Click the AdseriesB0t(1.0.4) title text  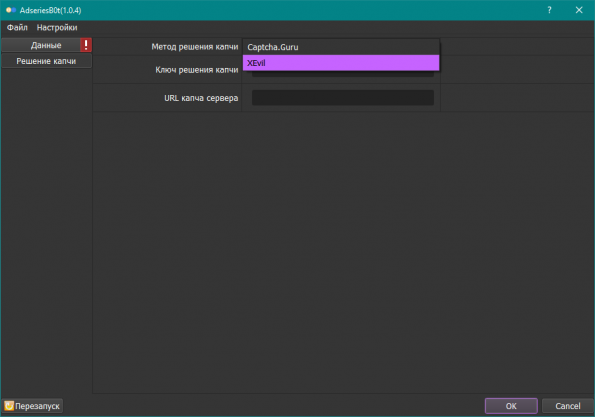pyautogui.click(x=50, y=10)
